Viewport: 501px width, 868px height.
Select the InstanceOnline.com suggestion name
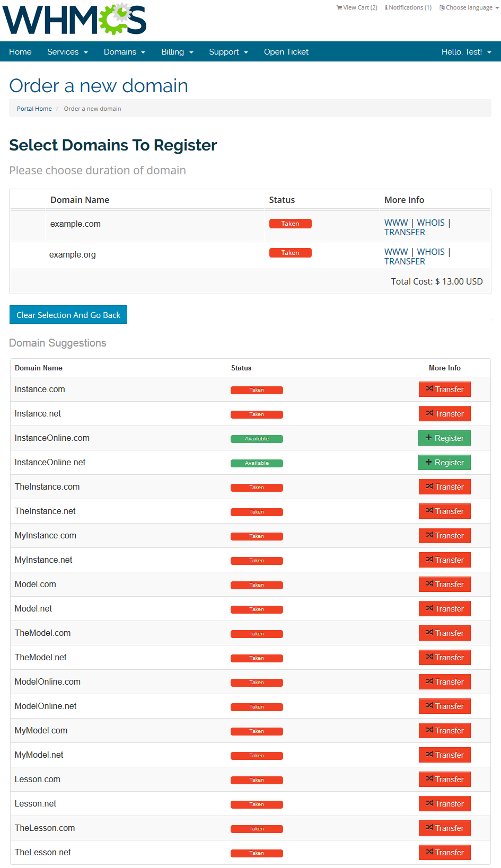(x=52, y=438)
